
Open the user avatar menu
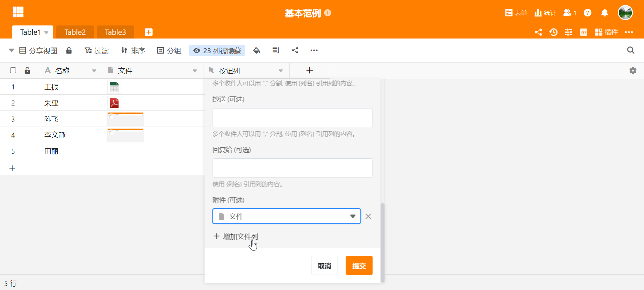[625, 13]
